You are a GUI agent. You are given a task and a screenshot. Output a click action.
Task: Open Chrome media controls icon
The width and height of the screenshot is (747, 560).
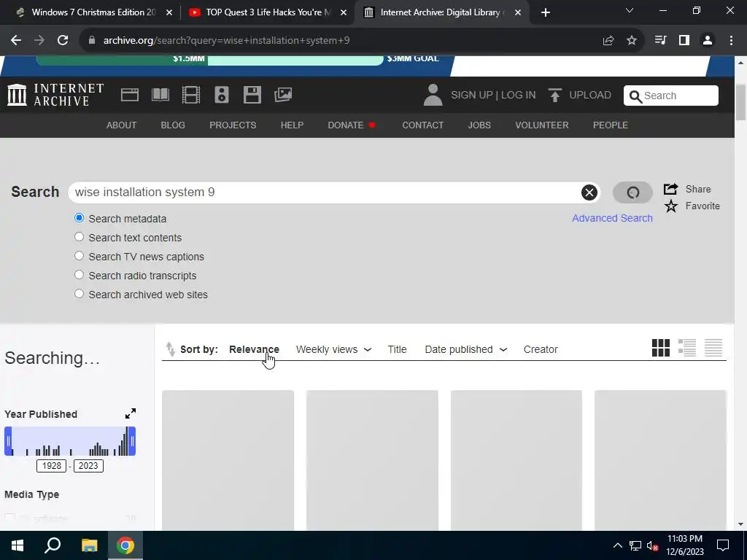(x=660, y=41)
